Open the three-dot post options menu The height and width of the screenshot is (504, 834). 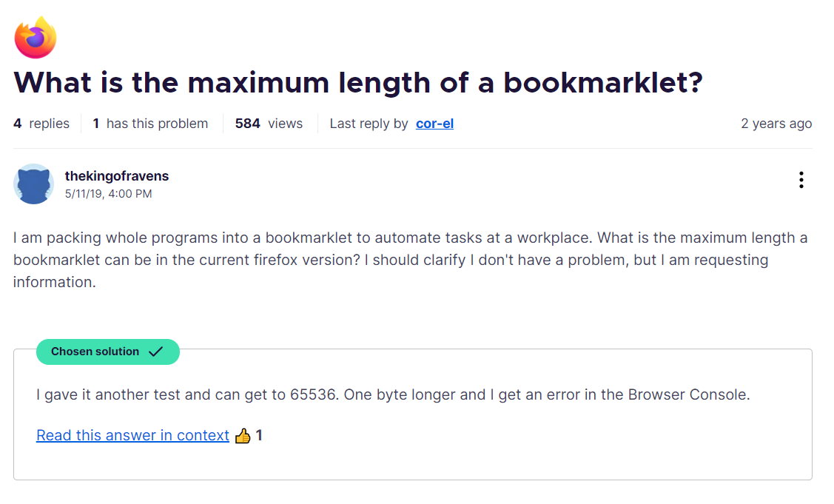coord(801,180)
